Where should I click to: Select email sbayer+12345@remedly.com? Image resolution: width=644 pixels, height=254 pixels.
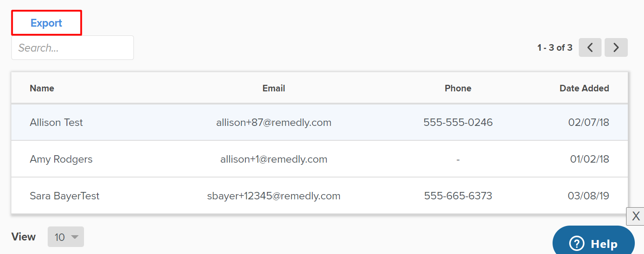pos(274,196)
